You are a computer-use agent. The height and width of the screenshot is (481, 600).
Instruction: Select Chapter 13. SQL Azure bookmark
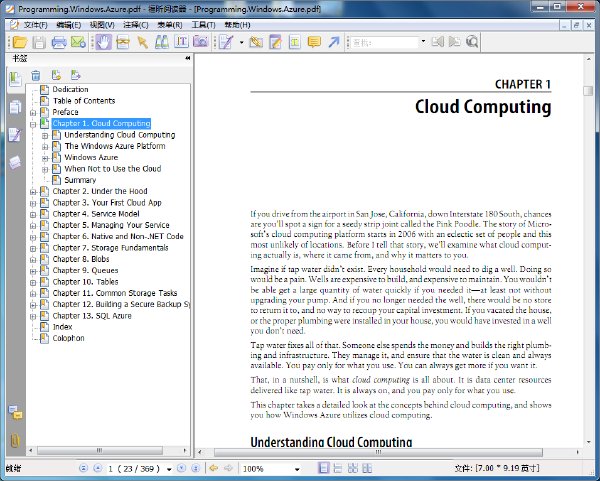pyautogui.click(x=92, y=316)
